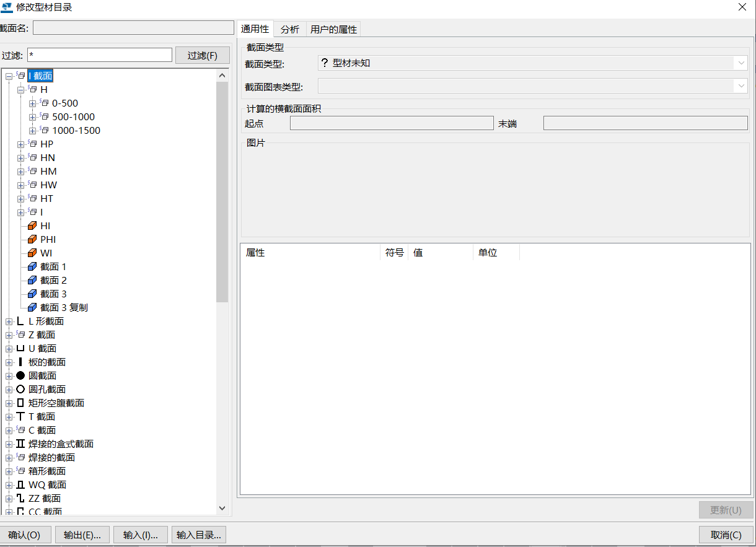This screenshot has height=547, width=756.
Task: Click the blue icon for 截面 3 复制
Action: [x=32, y=307]
